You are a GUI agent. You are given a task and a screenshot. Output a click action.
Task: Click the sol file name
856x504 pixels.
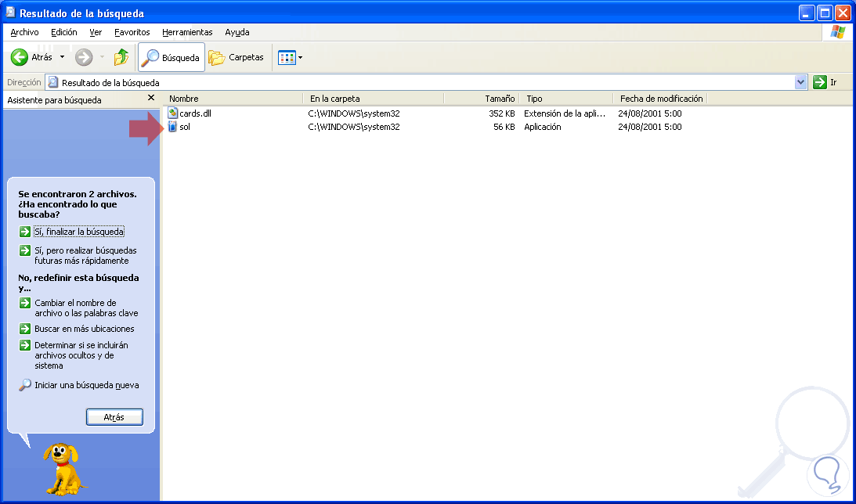185,127
